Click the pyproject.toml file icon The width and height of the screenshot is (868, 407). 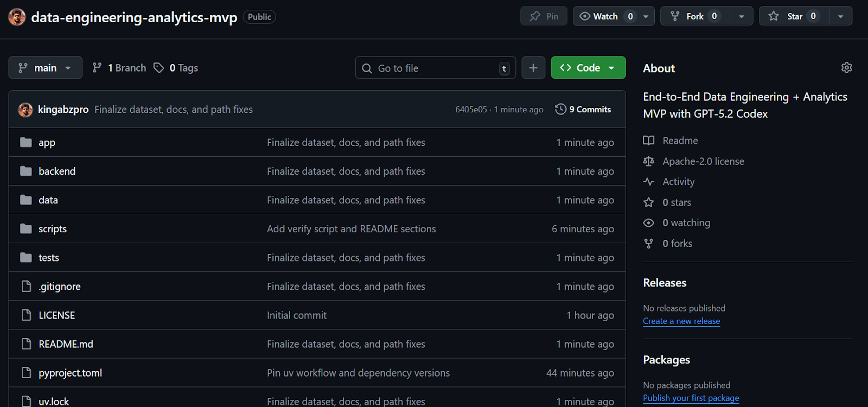click(x=26, y=372)
